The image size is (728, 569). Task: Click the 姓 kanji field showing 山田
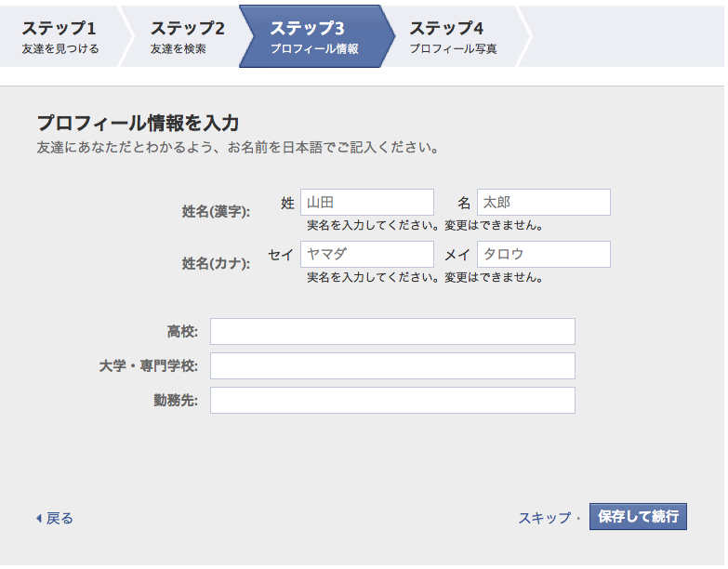[x=367, y=203]
